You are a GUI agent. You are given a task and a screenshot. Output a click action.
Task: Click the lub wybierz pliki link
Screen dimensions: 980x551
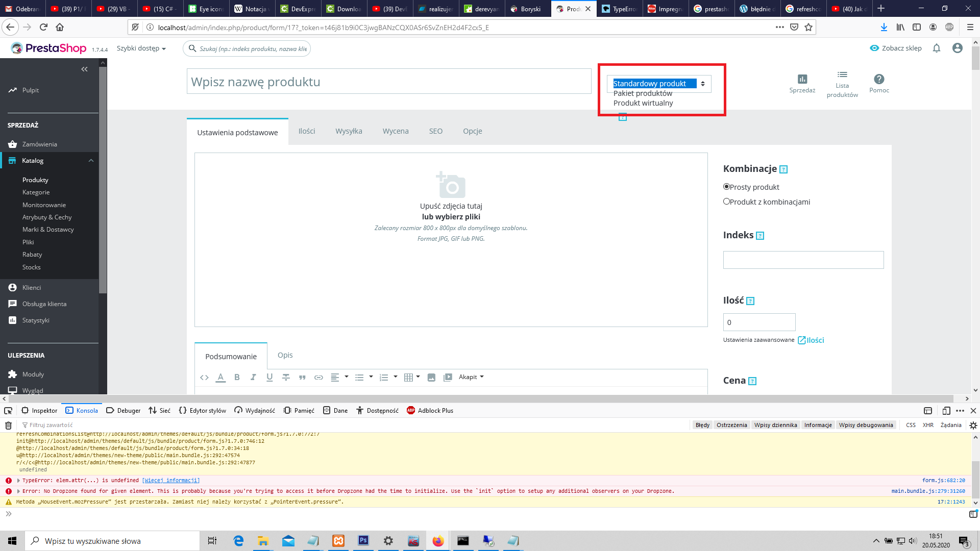coord(451,217)
